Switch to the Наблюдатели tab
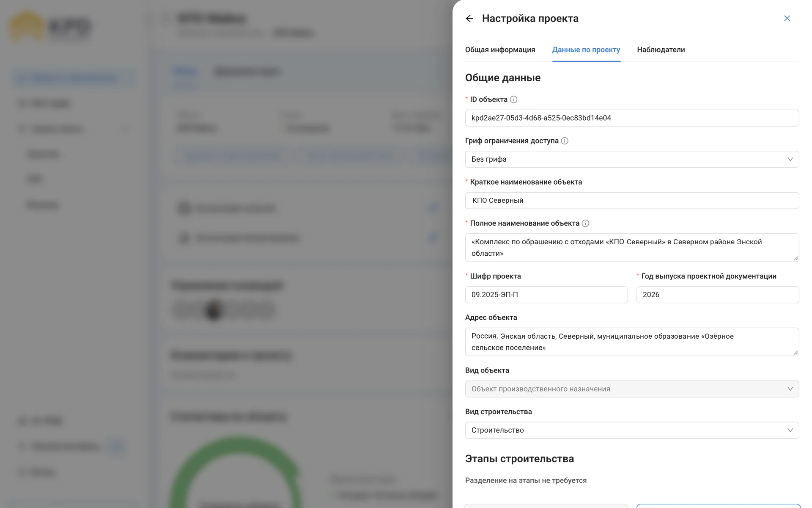Screen dimensions: 812x508 tap(661, 50)
